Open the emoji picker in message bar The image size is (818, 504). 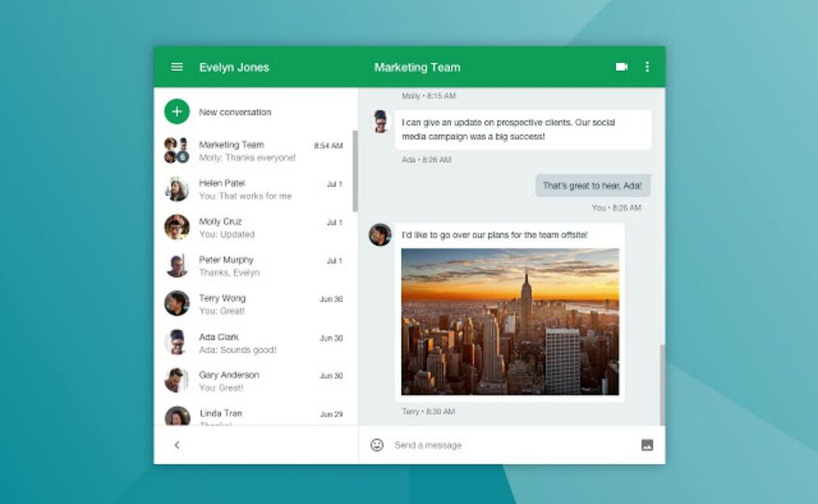tap(375, 445)
